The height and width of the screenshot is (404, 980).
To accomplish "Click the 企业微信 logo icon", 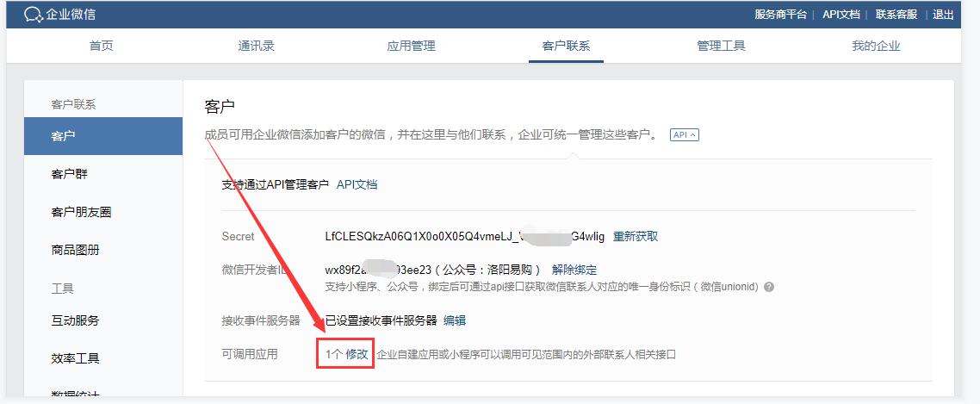I will [33, 15].
